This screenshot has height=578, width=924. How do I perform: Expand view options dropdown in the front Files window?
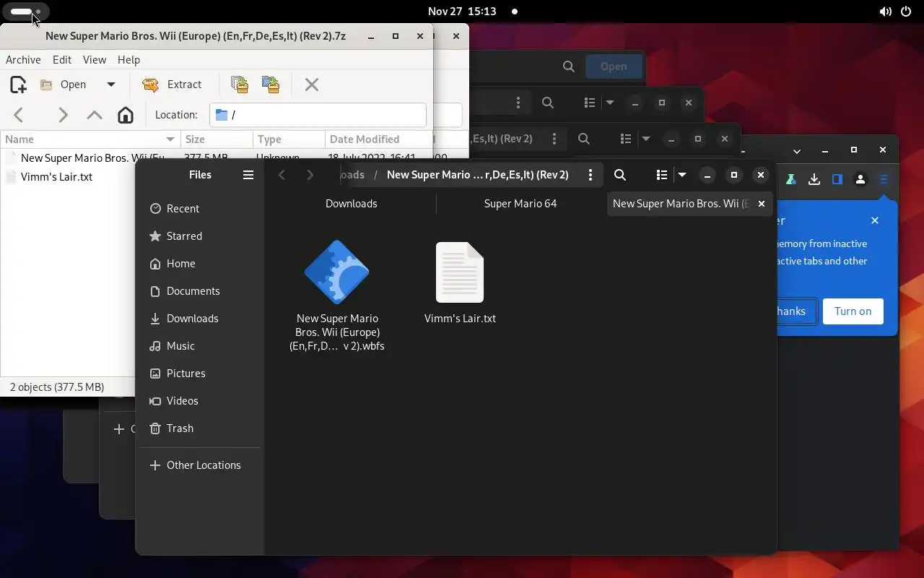click(x=682, y=175)
